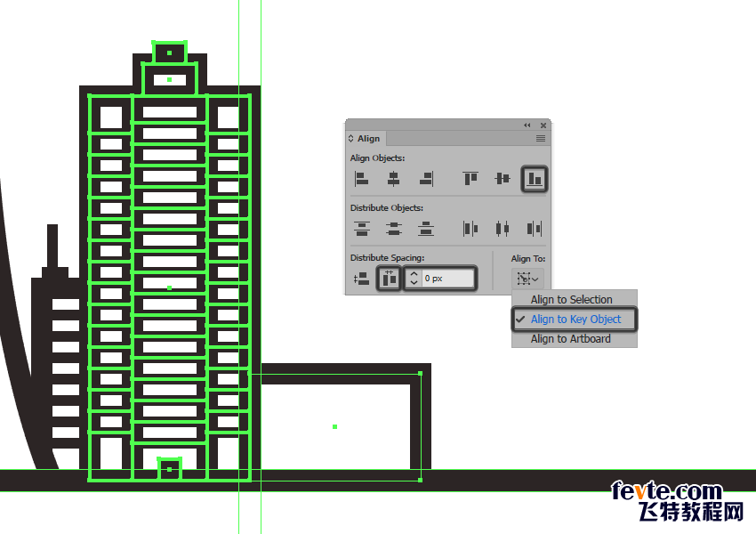Screen dimensions: 756x534
Task: Close the Align panel
Action: click(x=543, y=125)
